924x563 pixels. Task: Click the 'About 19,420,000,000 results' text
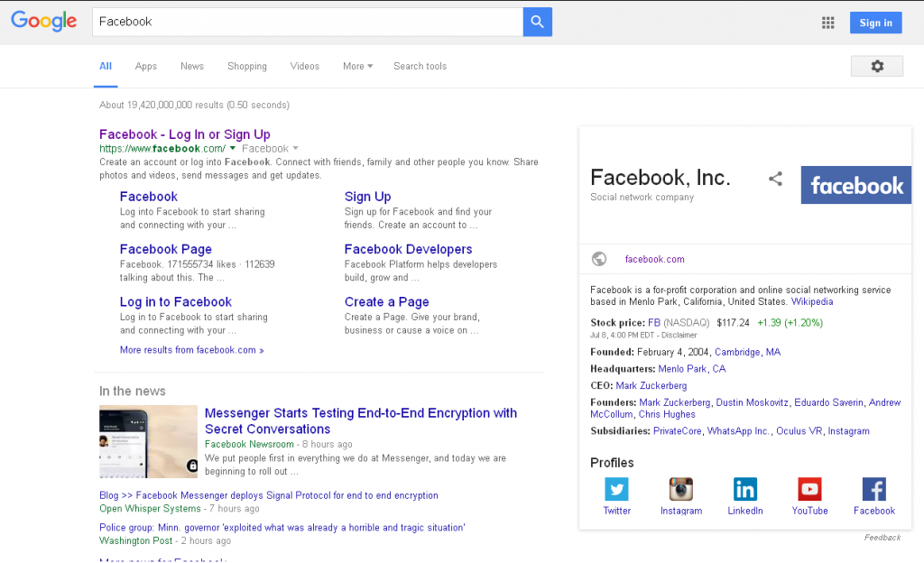click(194, 105)
